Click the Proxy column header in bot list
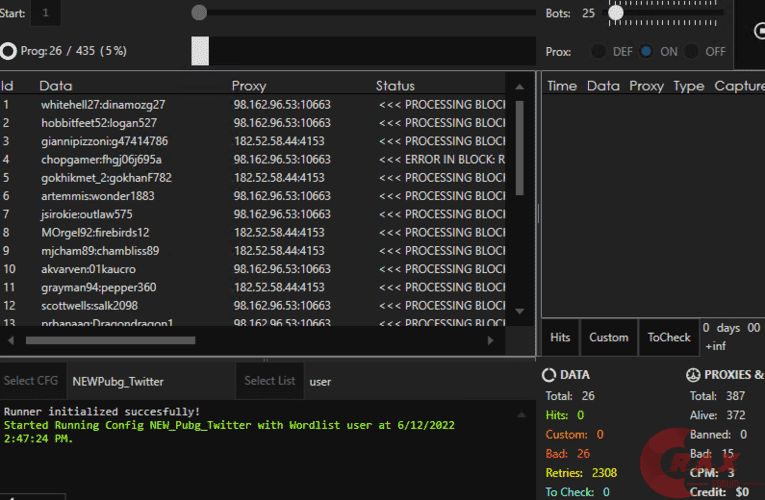 click(x=249, y=86)
